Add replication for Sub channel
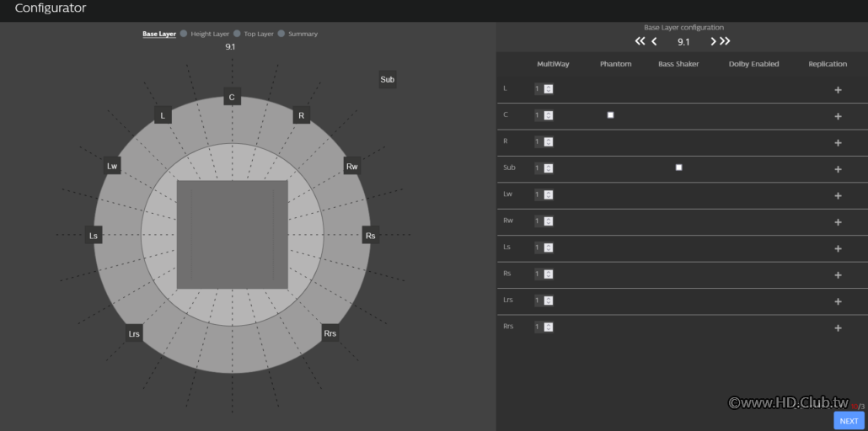 click(838, 169)
